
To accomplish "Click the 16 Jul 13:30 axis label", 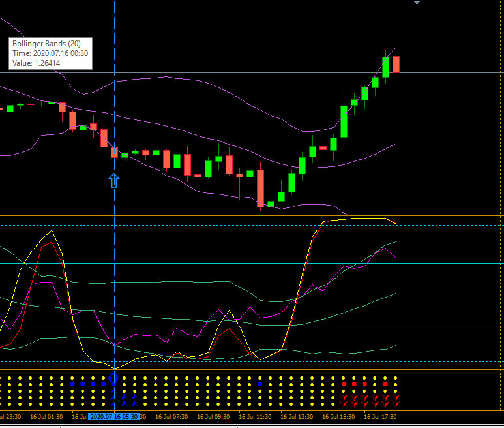I will point(297,417).
